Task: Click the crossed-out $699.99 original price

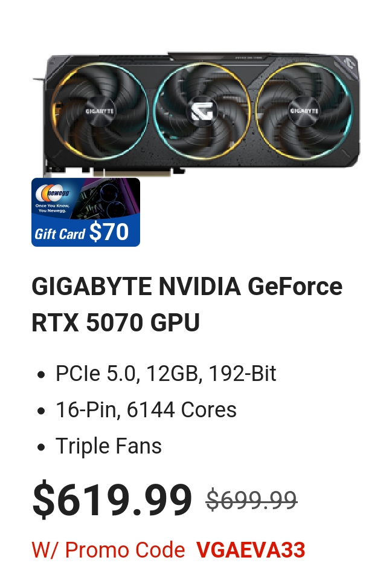Action: click(x=251, y=500)
